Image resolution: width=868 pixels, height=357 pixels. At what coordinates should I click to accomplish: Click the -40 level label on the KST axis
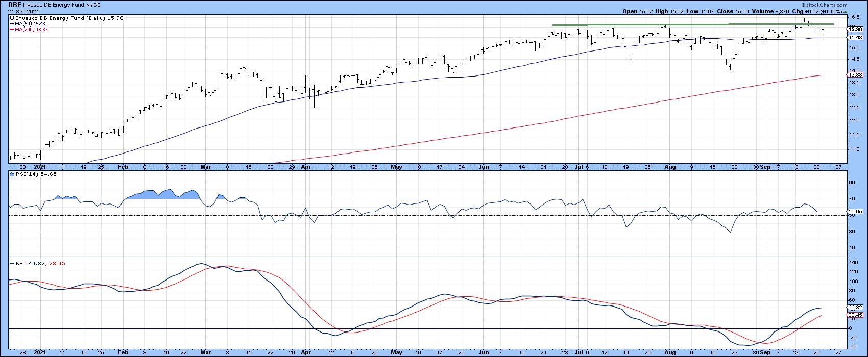pos(853,347)
